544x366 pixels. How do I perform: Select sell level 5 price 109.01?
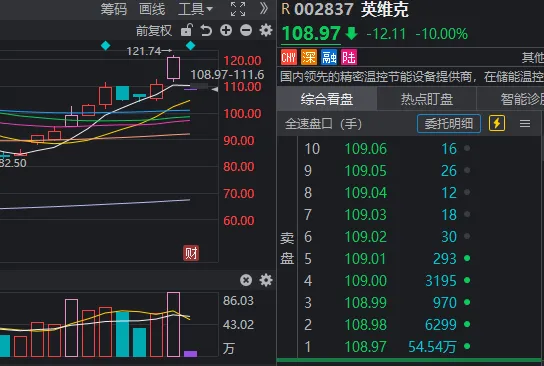point(366,259)
